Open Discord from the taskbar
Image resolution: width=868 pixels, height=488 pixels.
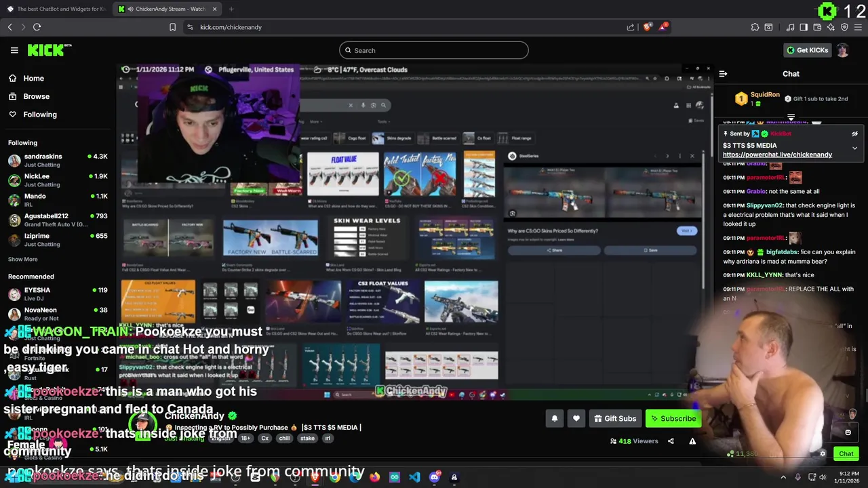click(x=435, y=477)
